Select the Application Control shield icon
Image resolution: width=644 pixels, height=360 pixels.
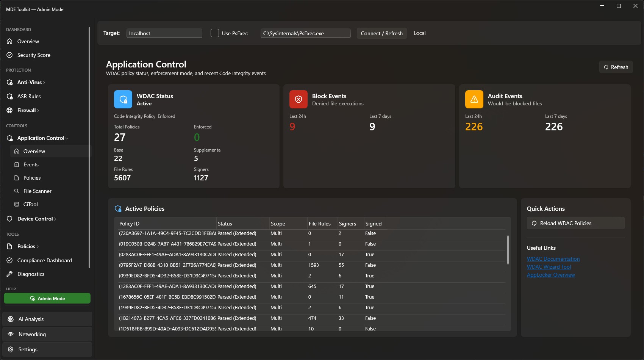(9, 138)
